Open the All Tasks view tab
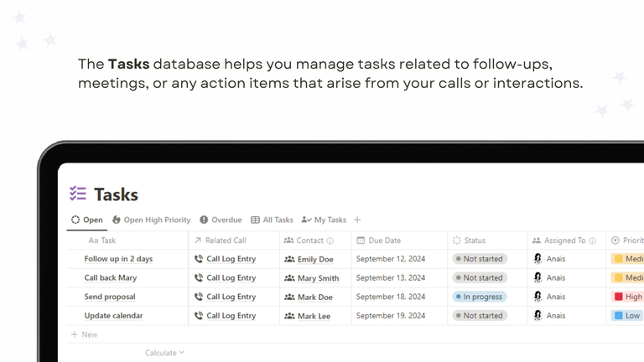Screen dimensions: 644x362 point(272,220)
